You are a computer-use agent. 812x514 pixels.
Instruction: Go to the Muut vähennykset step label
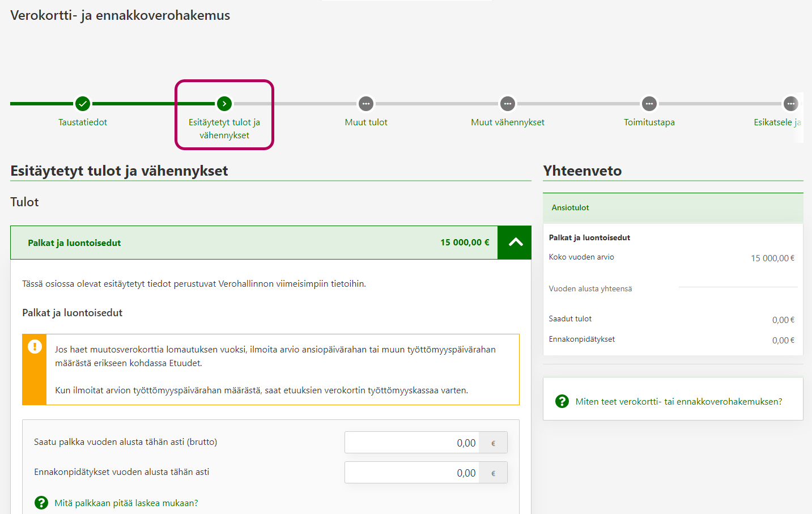(508, 122)
